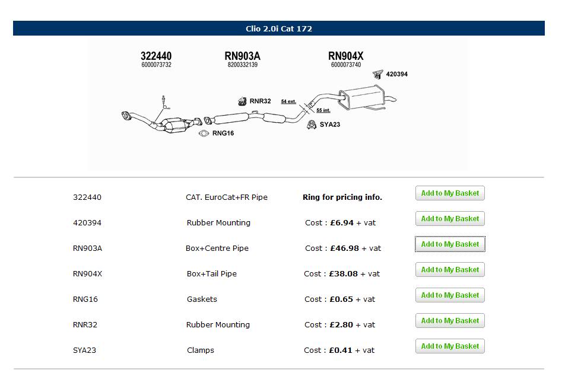
Task: Select the catalytic converter front pipe drawing
Action: (161, 122)
